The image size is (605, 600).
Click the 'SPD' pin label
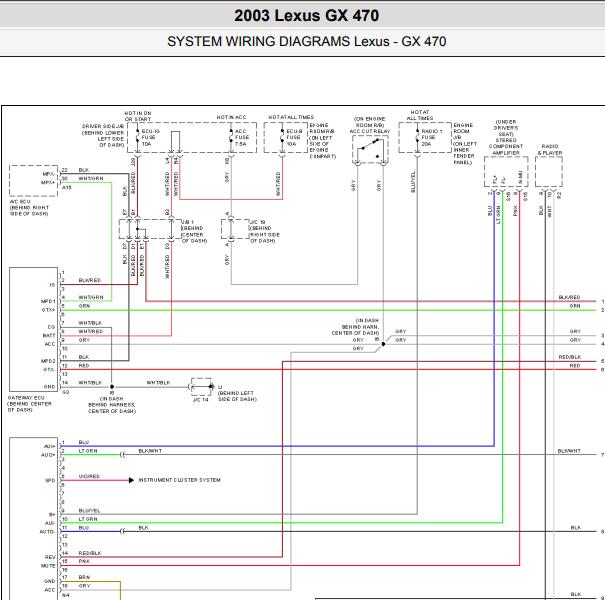51,481
